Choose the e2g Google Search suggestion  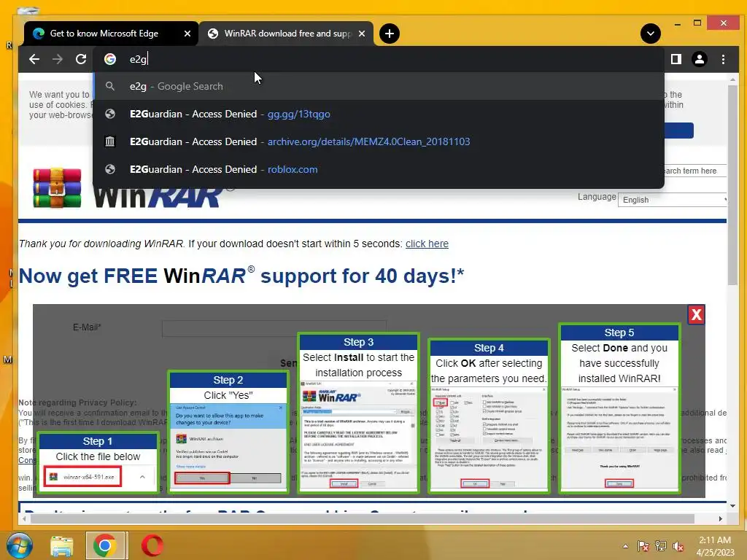click(x=379, y=86)
